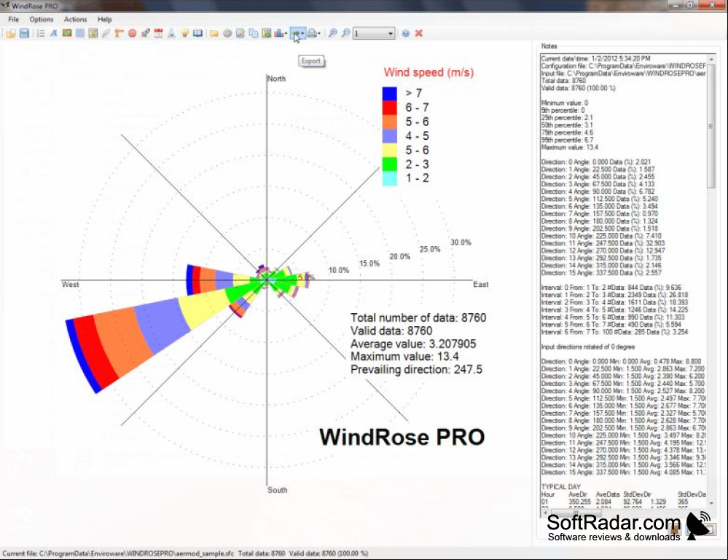Image resolution: width=728 pixels, height=560 pixels.
Task: Click the '50th percentile: 3.1' Notes line
Action: click(x=567, y=125)
